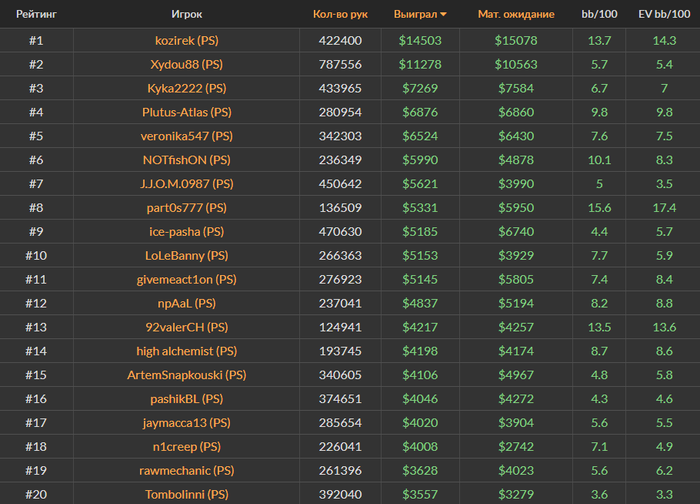Click the EV bb/100 column header

pyautogui.click(x=664, y=14)
